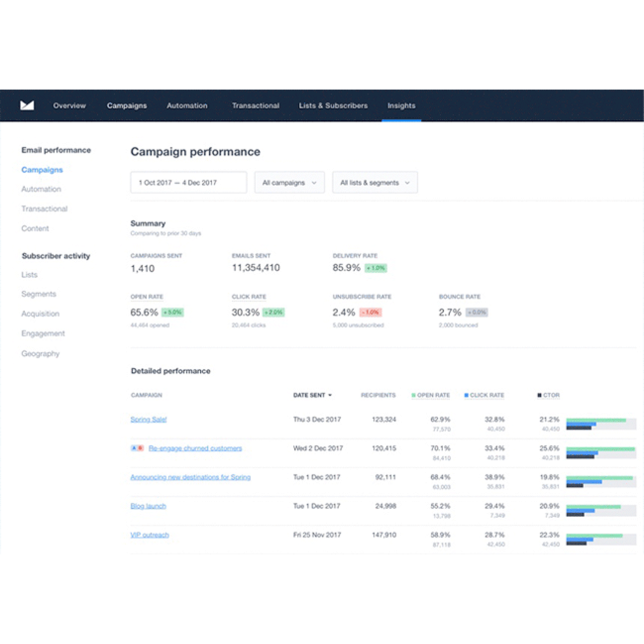Toggle the blue Click Rate legend marker
Viewport: 644px width, 644px height.
tap(467, 395)
